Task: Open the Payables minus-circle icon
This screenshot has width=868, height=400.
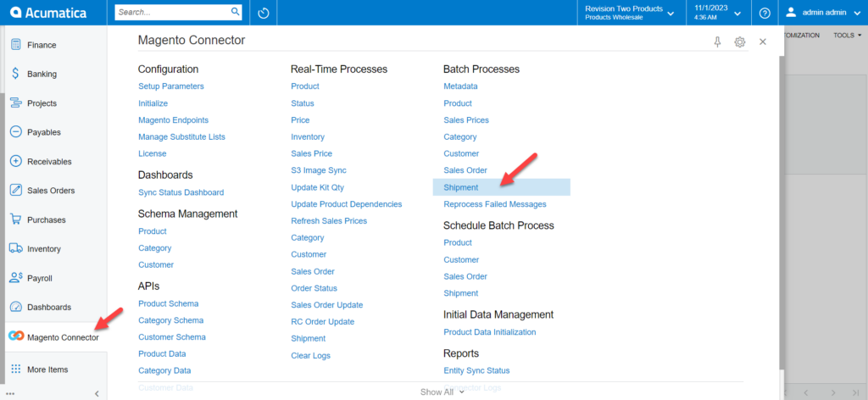Action: tap(15, 132)
